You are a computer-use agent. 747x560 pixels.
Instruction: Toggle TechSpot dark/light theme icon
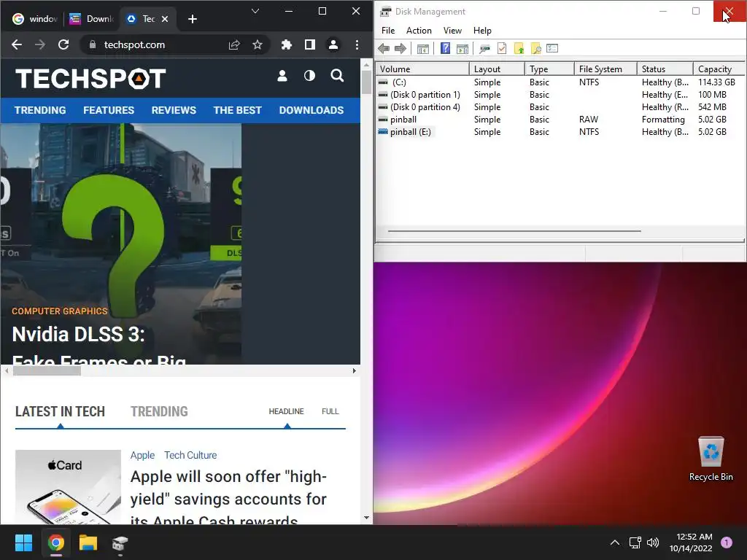click(x=309, y=76)
